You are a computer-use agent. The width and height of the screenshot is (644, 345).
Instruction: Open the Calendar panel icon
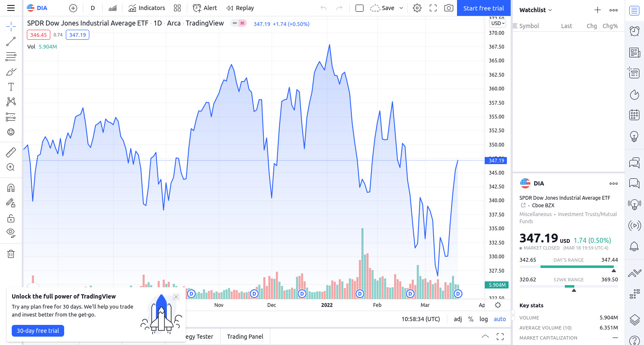point(634,115)
